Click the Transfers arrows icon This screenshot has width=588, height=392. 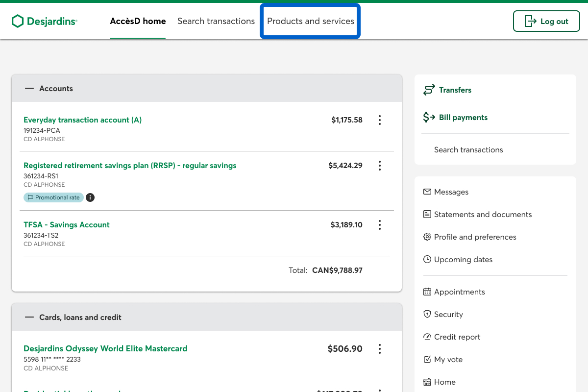tap(429, 90)
